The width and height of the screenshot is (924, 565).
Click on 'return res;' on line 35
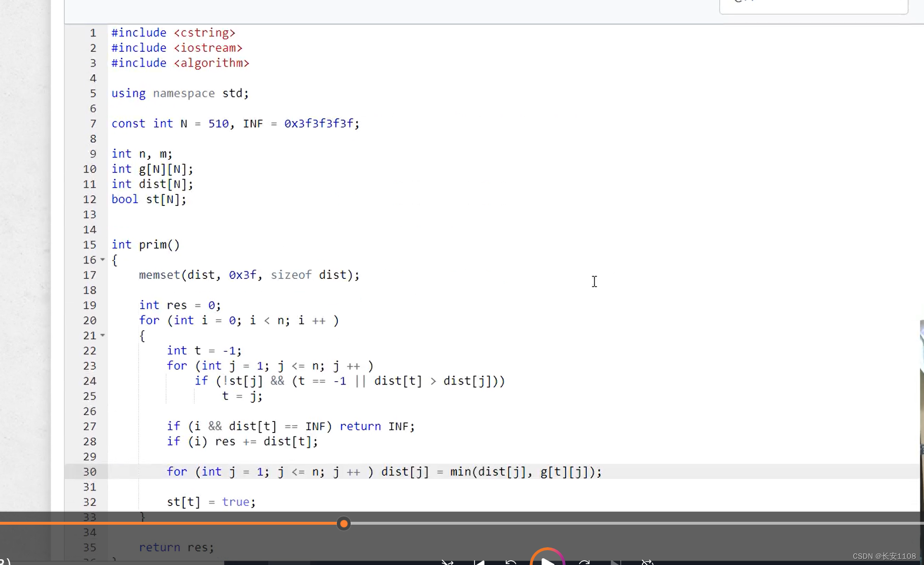(176, 547)
